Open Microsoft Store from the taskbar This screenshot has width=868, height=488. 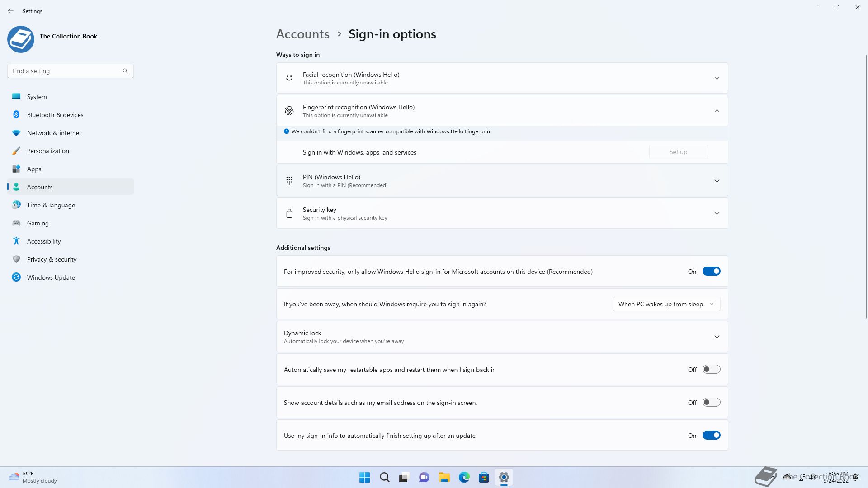tap(484, 477)
